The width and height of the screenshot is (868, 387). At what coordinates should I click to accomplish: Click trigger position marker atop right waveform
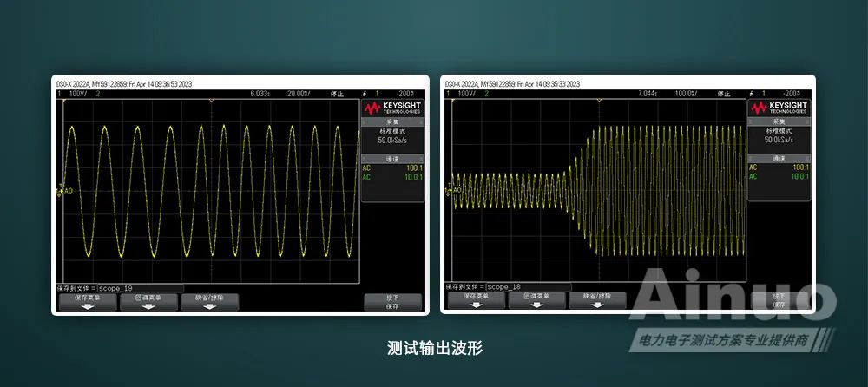[x=599, y=102]
